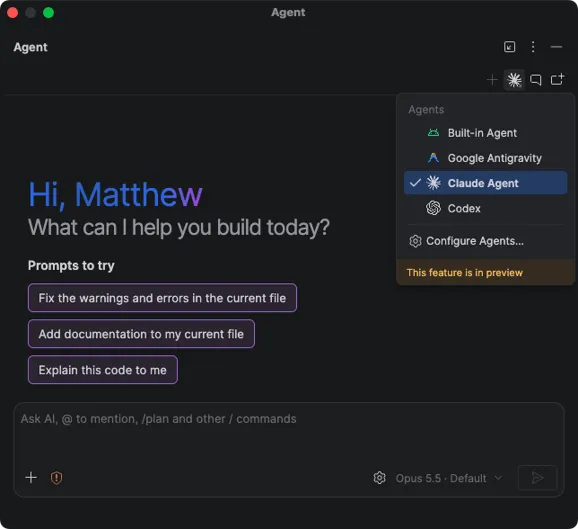Open the chat history bubble icon
This screenshot has height=529, width=578.
pyautogui.click(x=536, y=80)
